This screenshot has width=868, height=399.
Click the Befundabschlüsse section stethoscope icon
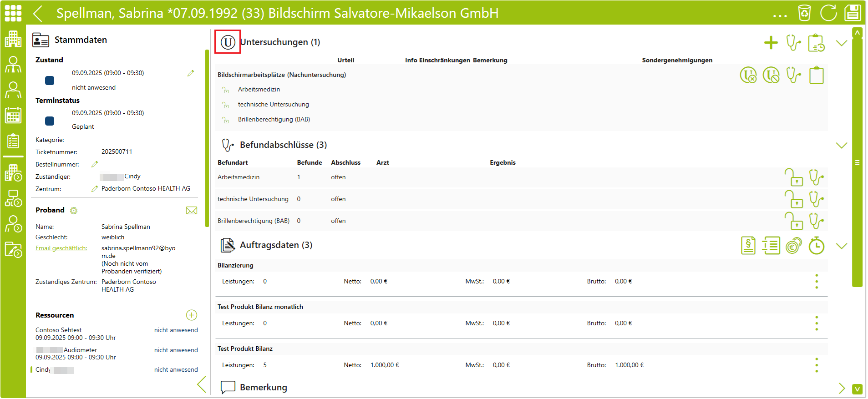coord(228,145)
